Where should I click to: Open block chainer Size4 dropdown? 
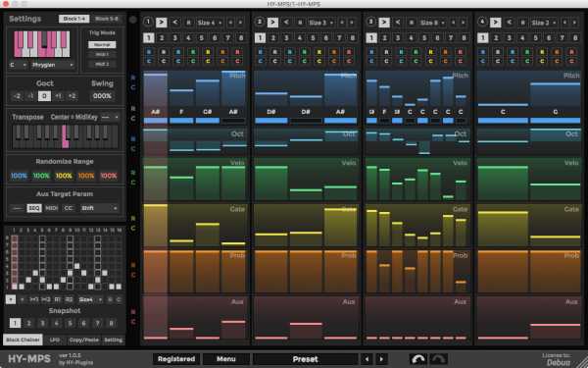(90, 299)
